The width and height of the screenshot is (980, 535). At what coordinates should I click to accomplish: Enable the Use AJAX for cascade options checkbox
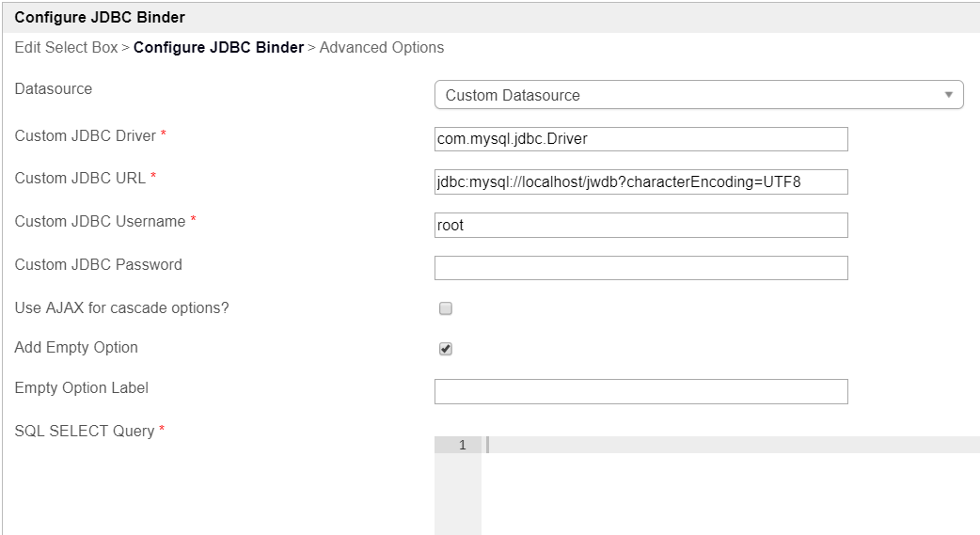[x=446, y=308]
